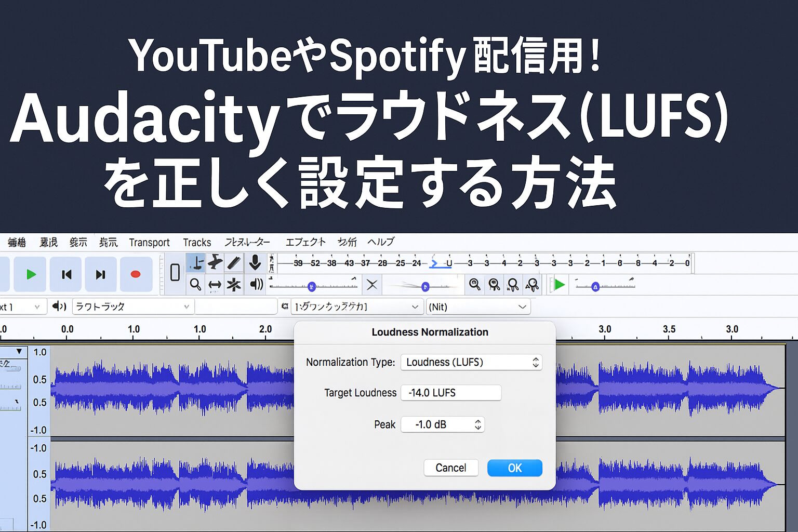Click the Peak -1.0 dB stepper arrows
Viewport: 798px width, 532px height.
(478, 424)
